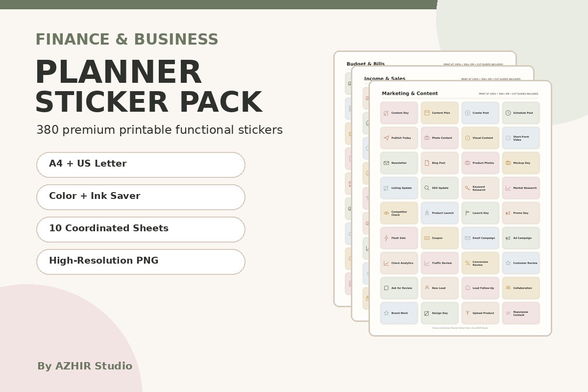
Task: Select the Color + Ink Saver pill
Action: point(141,197)
